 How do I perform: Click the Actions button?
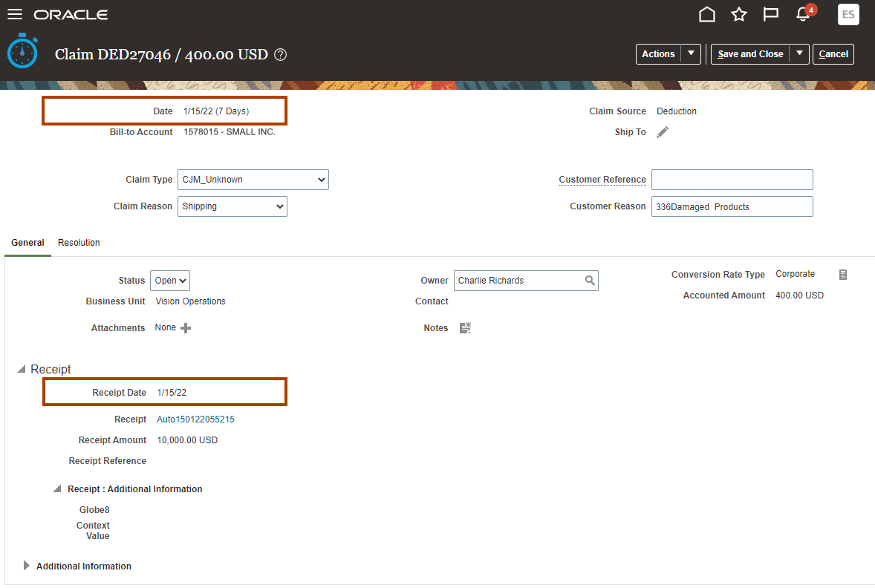(659, 54)
